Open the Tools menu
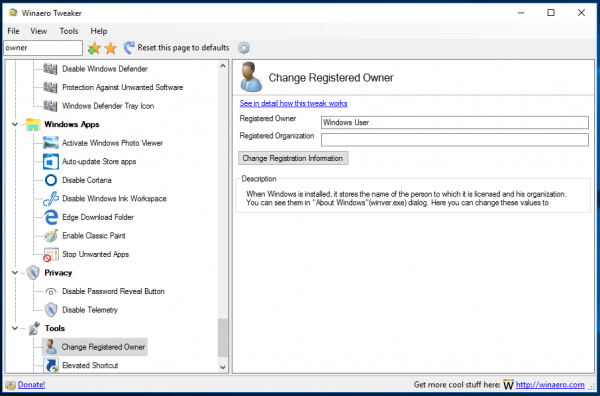This screenshot has height=396, width=600. point(69,31)
